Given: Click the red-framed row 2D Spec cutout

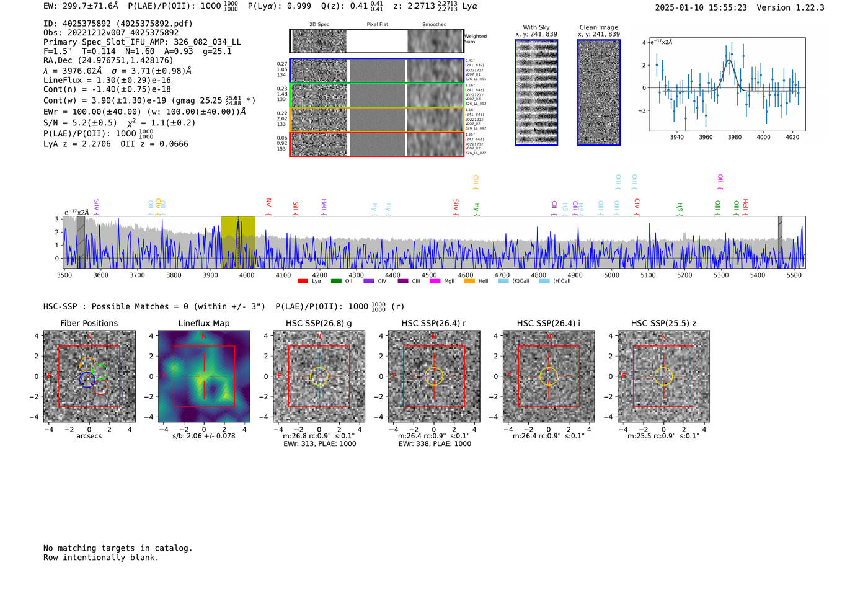Looking at the screenshot, I should [319, 144].
